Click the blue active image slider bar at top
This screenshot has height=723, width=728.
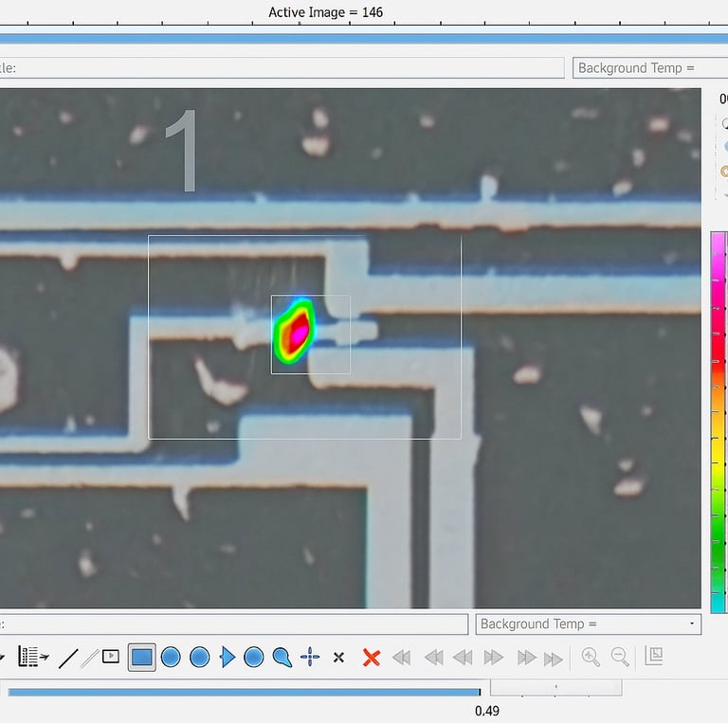364,39
